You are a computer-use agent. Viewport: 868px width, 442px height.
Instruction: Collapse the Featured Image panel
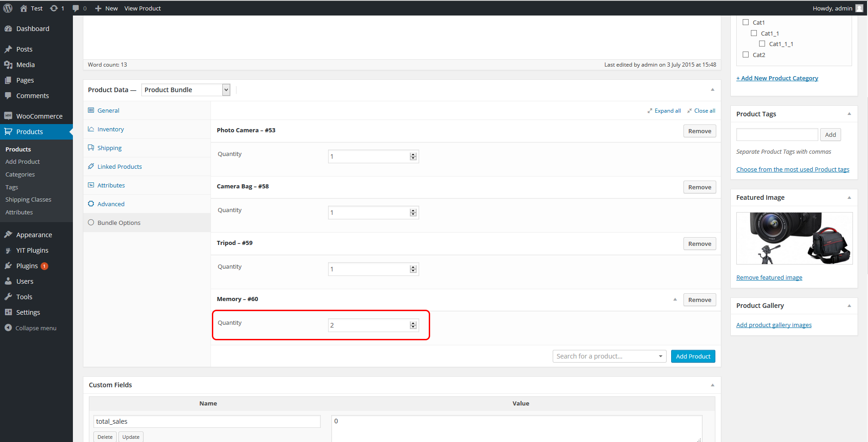(849, 198)
